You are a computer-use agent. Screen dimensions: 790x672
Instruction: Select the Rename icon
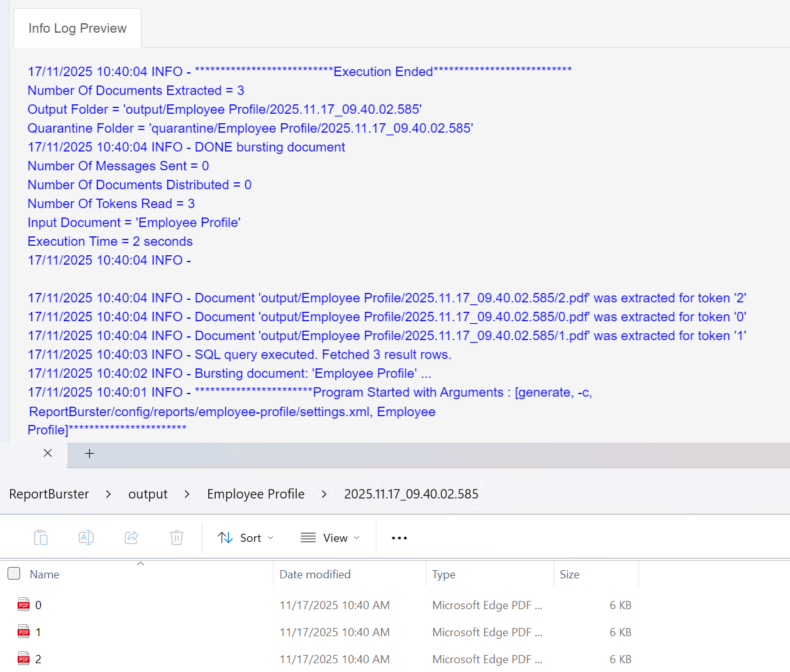click(x=86, y=537)
